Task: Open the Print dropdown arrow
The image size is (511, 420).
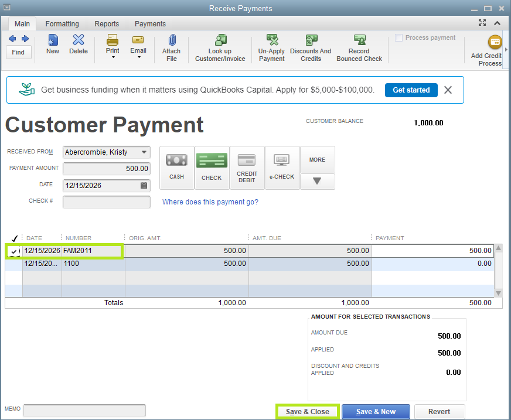Action: (113, 57)
